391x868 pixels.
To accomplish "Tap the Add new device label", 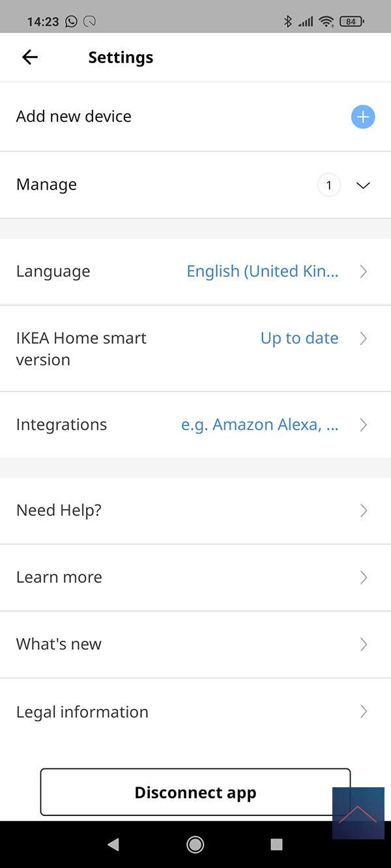I will [74, 117].
